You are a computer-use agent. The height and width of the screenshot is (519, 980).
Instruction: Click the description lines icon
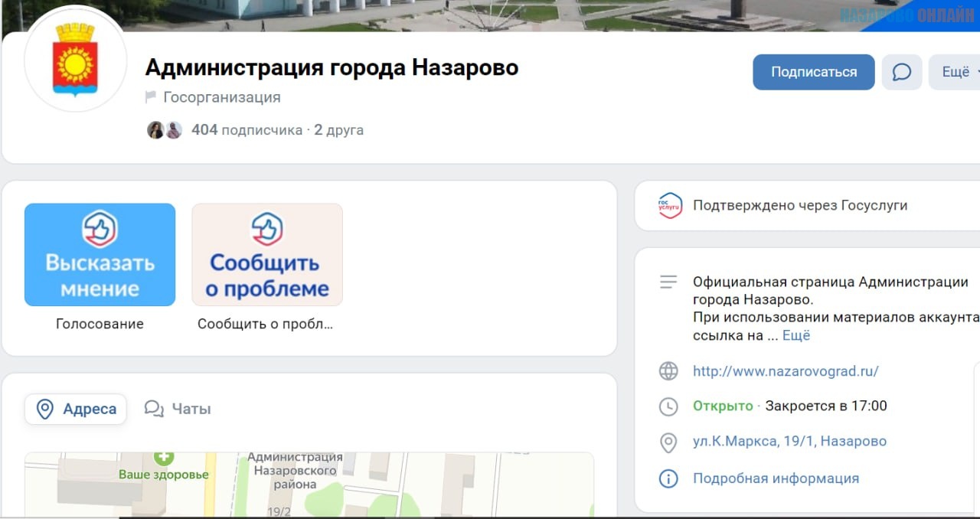[668, 282]
